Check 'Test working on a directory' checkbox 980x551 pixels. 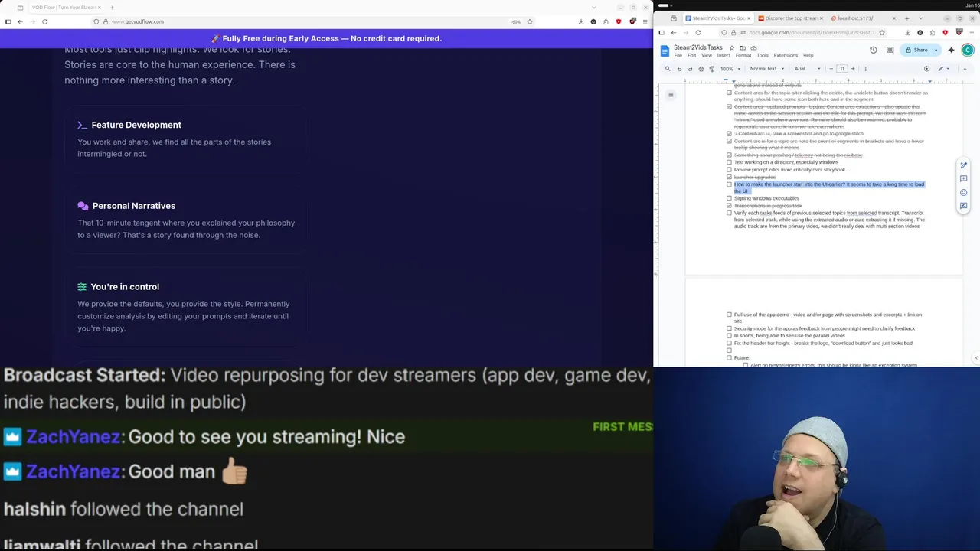[x=729, y=162]
